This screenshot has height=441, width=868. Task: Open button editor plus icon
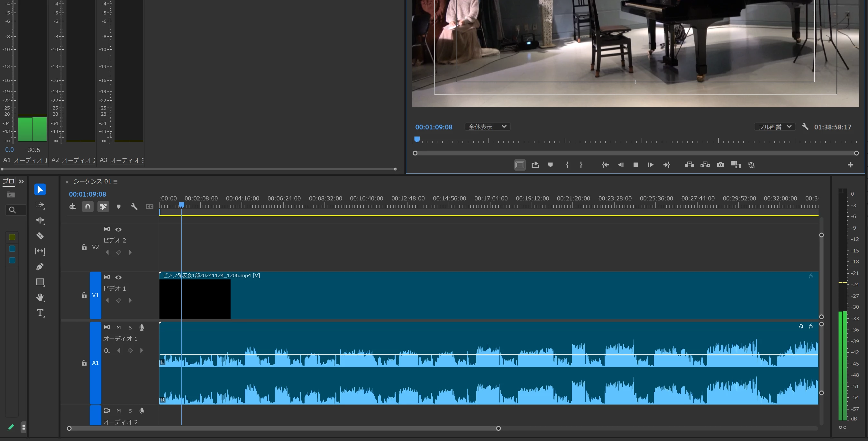point(850,165)
